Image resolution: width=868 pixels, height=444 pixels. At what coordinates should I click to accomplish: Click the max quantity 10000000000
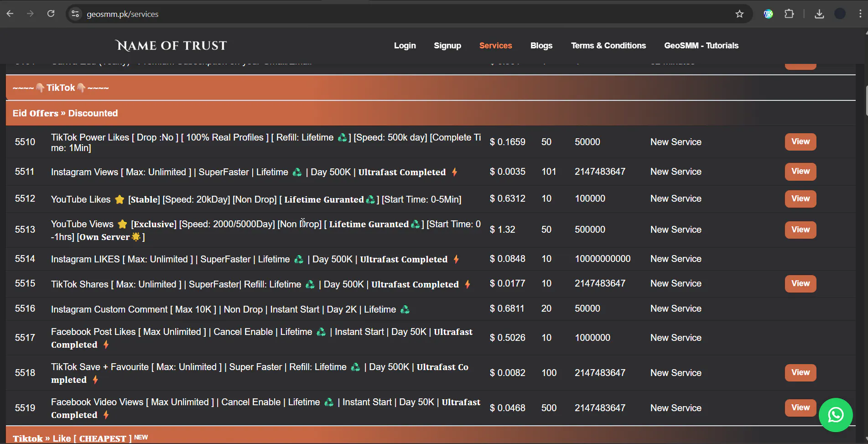tap(603, 259)
